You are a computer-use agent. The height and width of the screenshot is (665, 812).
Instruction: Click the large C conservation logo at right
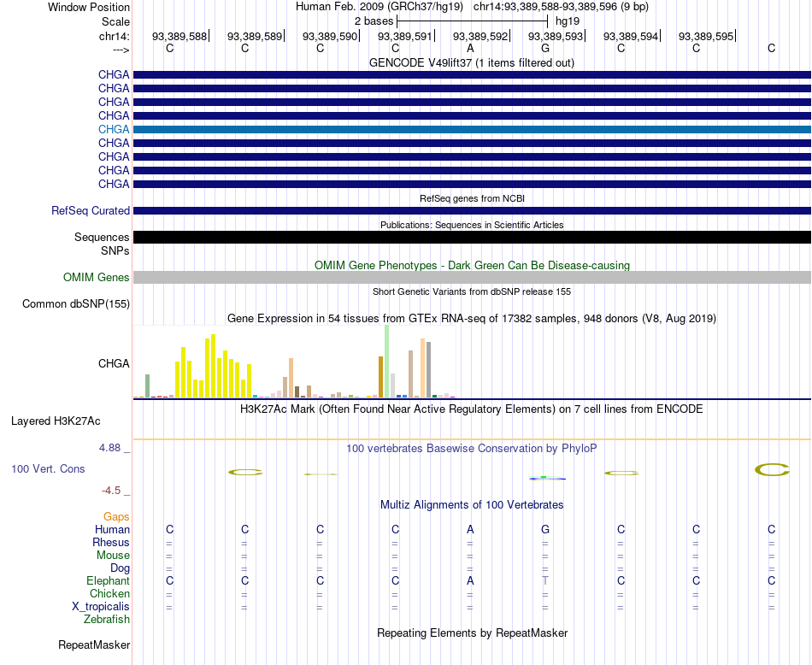(x=772, y=470)
